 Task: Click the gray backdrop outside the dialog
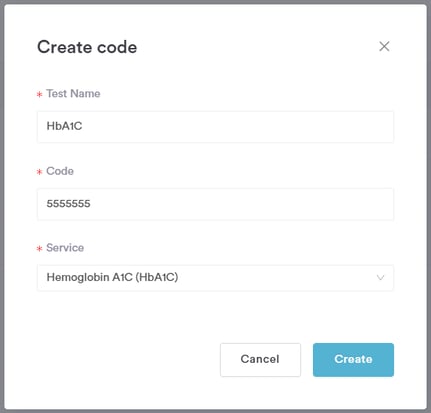(2, 207)
